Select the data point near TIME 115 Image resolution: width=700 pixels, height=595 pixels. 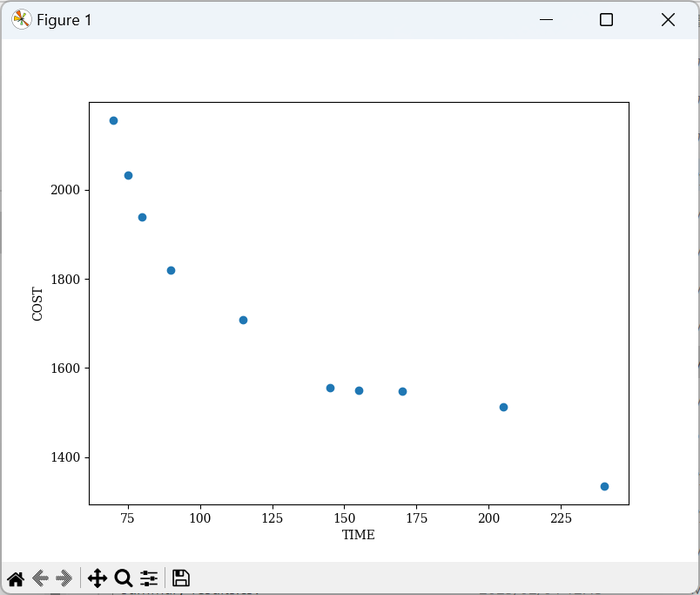tap(243, 320)
